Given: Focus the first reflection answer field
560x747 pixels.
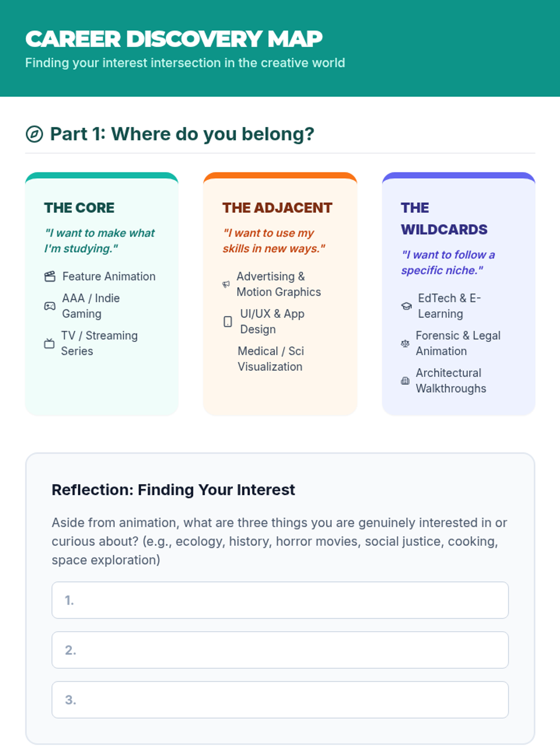Looking at the screenshot, I should pos(280,600).
